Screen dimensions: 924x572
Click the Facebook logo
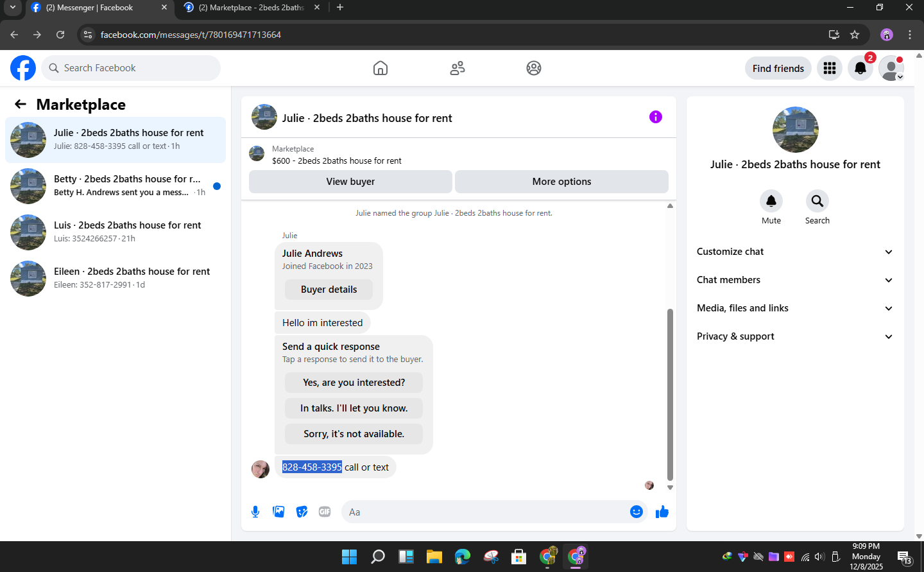coord(23,68)
